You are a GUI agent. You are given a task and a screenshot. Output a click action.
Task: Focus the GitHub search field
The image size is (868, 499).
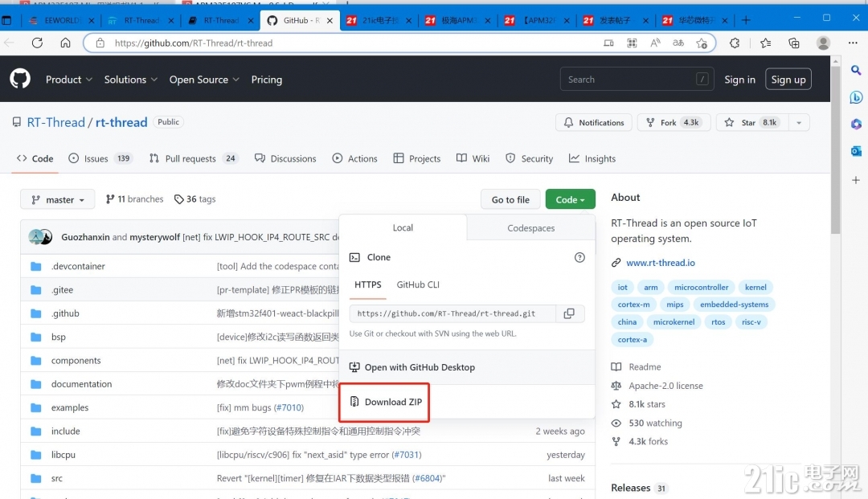point(637,79)
